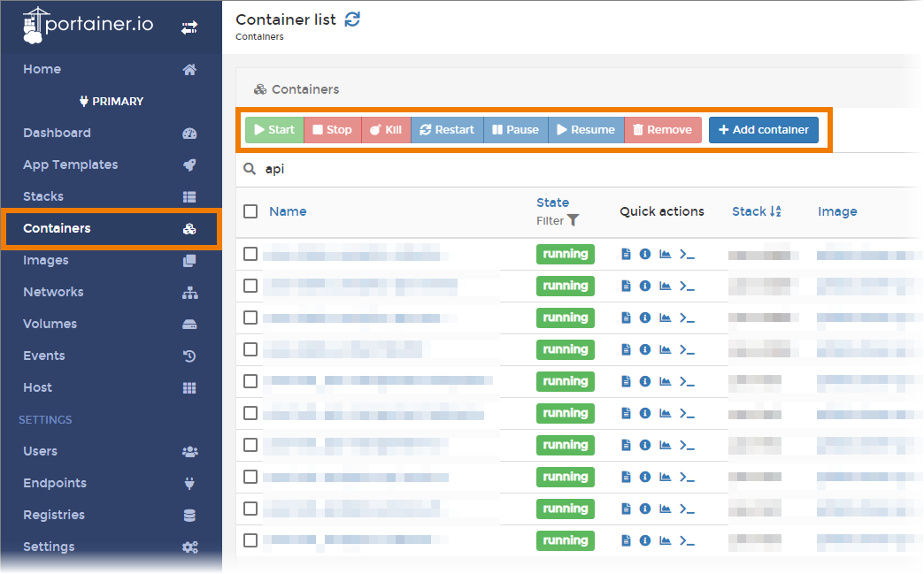Open console prompt icon of the last container row
The height and width of the screenshot is (574, 924).
click(687, 540)
